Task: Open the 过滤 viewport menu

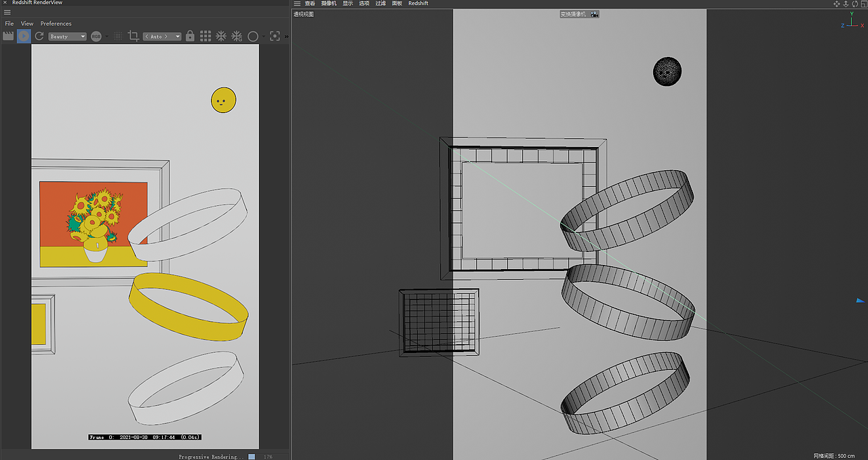Action: click(380, 3)
